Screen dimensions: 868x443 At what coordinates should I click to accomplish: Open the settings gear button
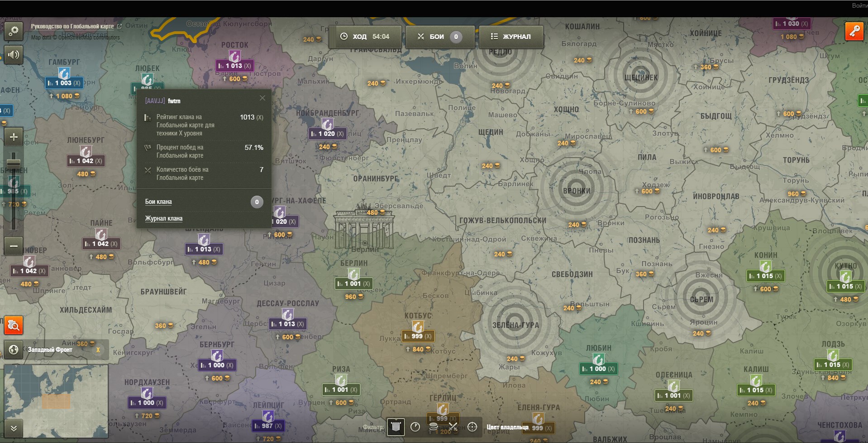tap(14, 31)
